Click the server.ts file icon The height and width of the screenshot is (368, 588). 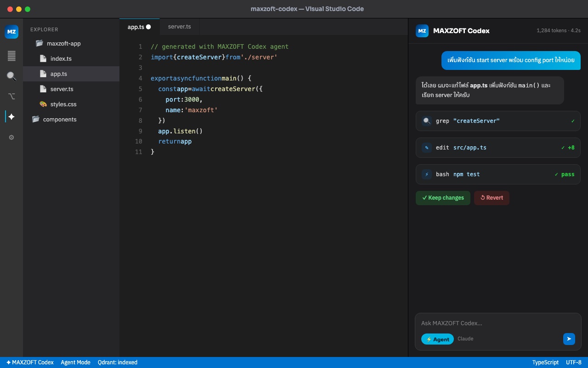click(x=43, y=89)
